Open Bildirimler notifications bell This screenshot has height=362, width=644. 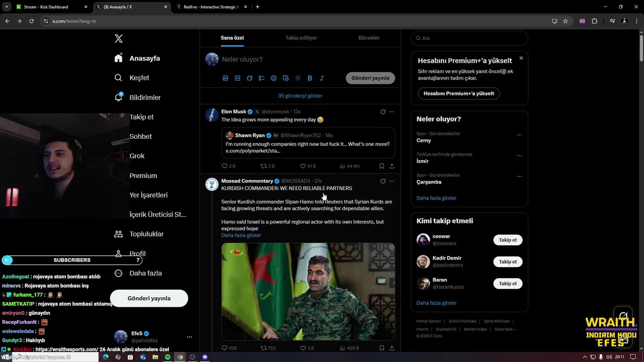click(137, 98)
